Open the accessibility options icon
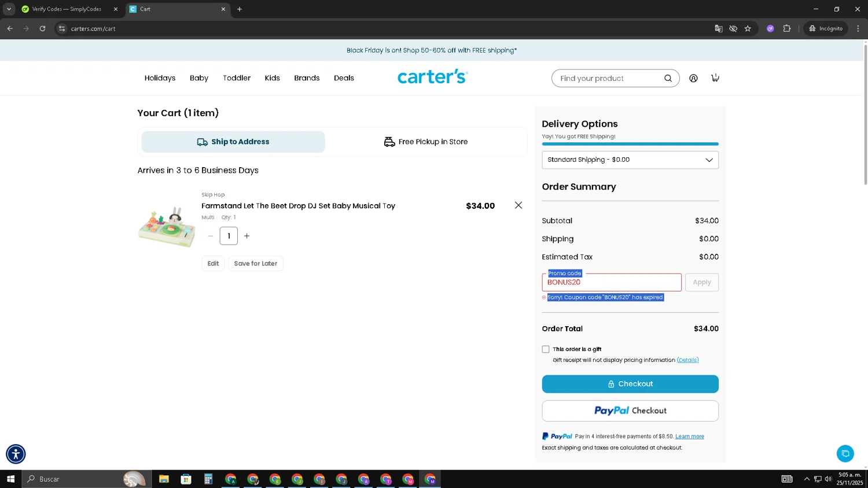 click(16, 454)
